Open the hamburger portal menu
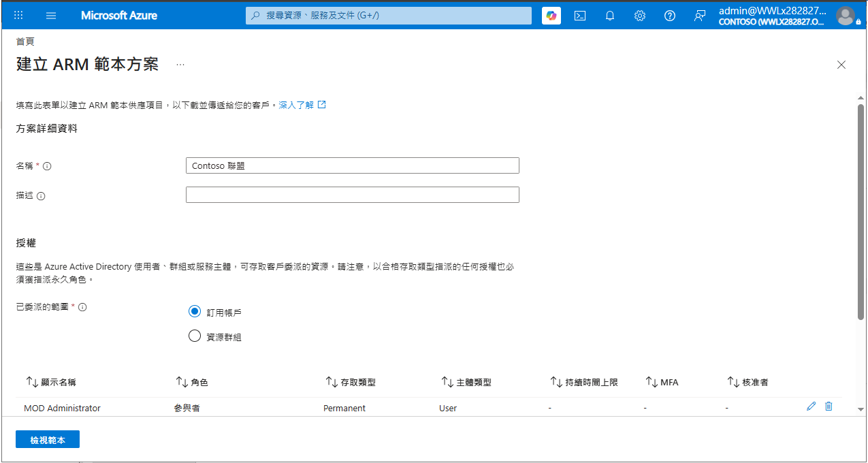The image size is (868, 463). pyautogui.click(x=51, y=15)
